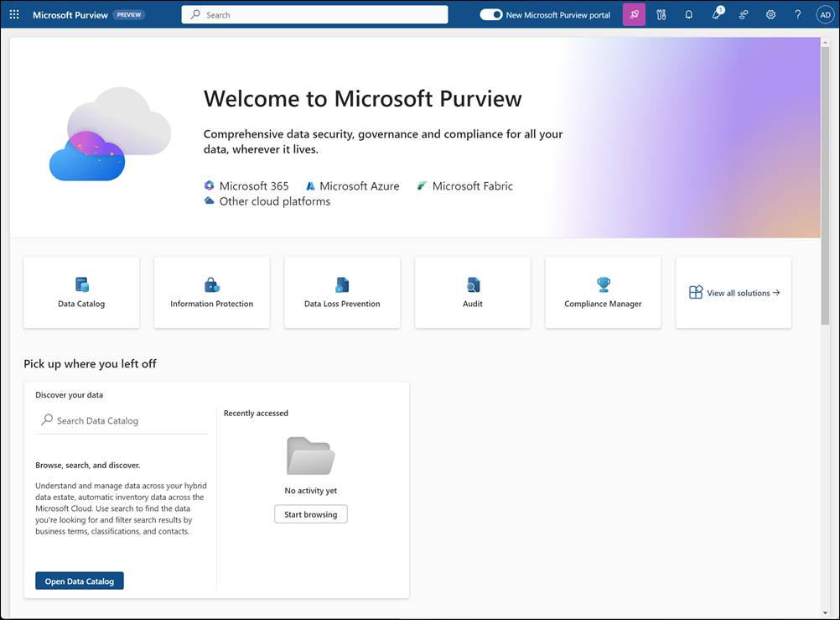Click the Search Data Catalog field
The height and width of the screenshot is (620, 840).
(x=121, y=419)
